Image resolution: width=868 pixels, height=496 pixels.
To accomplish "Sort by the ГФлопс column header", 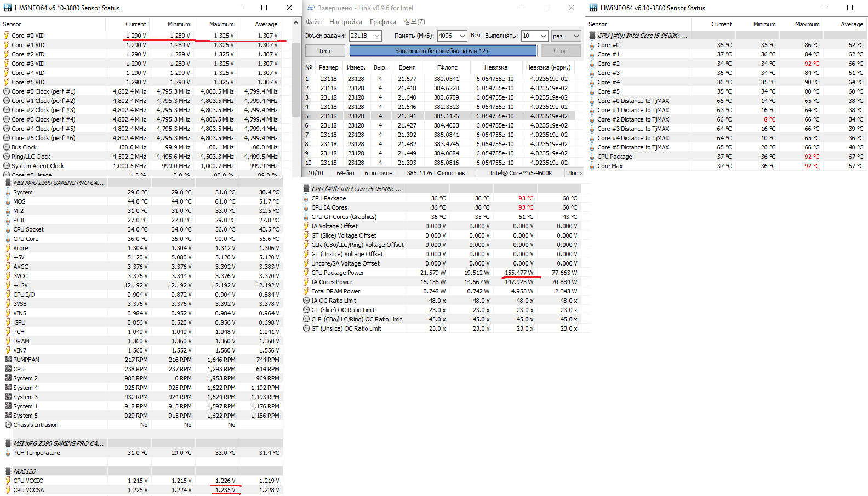I will coord(447,67).
